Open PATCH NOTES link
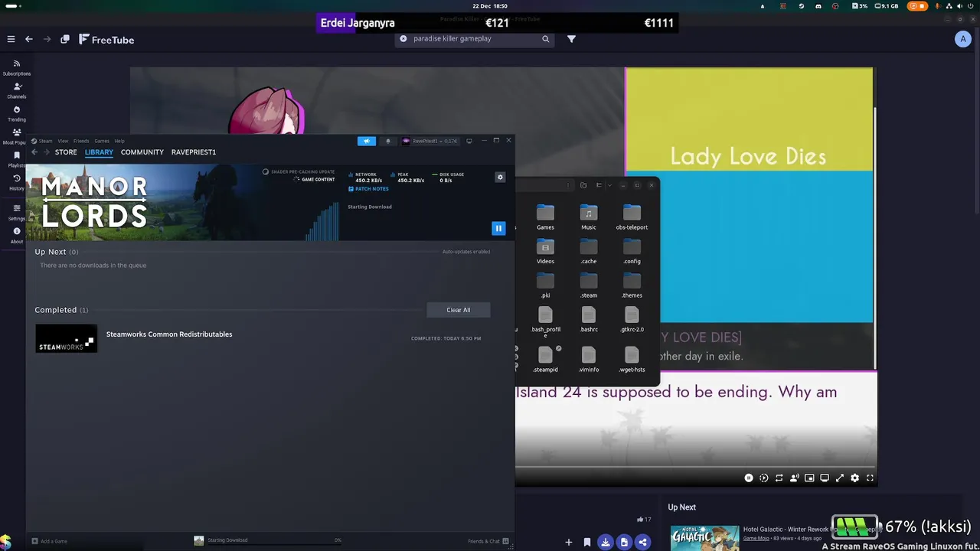 tap(369, 189)
